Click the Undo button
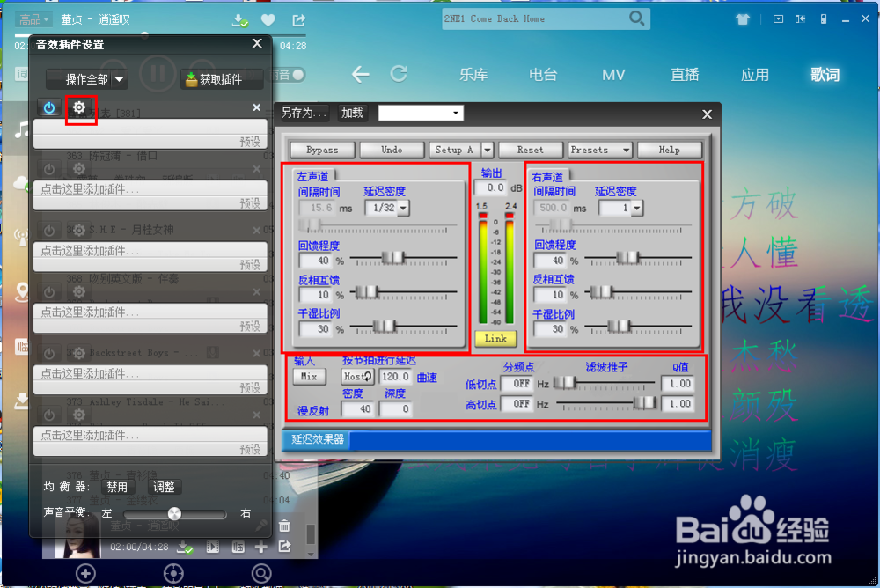 click(x=392, y=150)
